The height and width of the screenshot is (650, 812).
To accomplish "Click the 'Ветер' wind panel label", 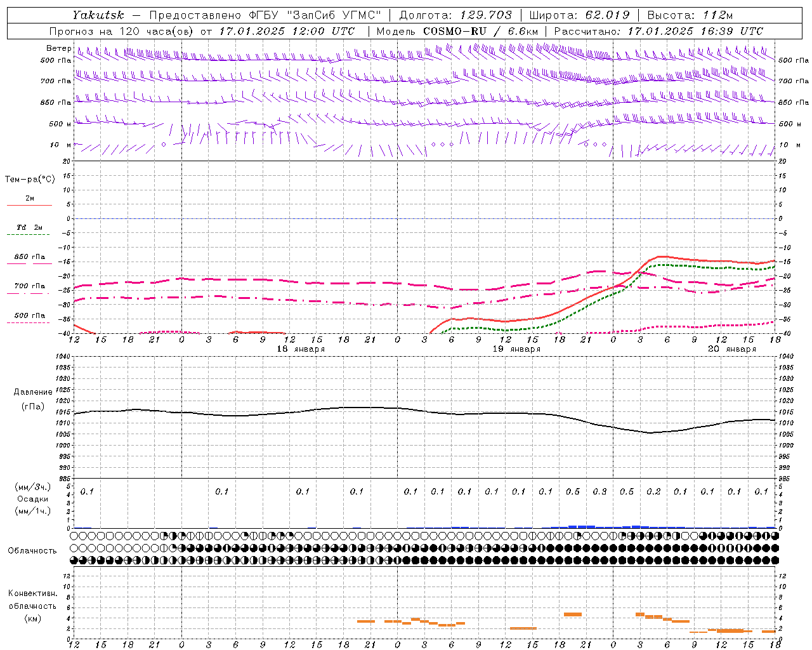I will [x=58, y=48].
